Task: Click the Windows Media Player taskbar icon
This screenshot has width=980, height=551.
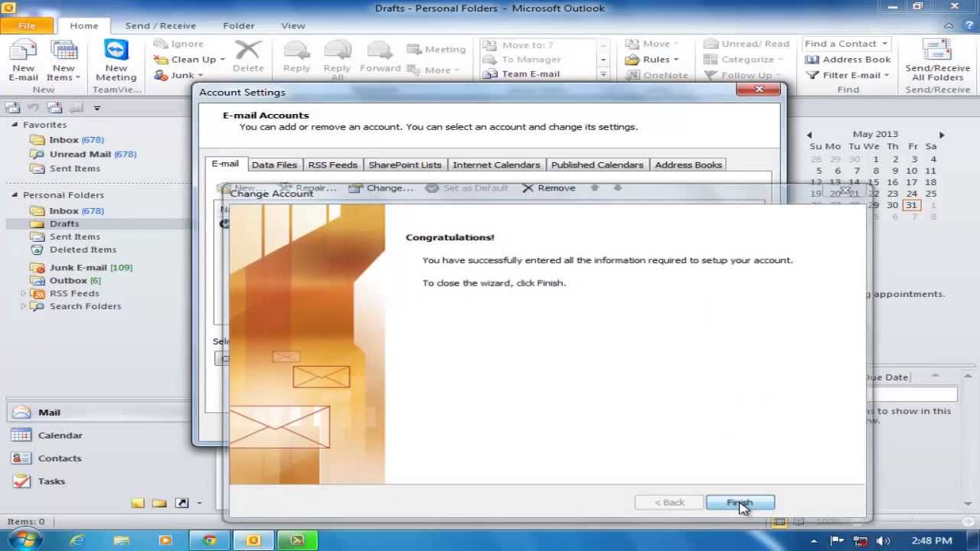Action: coord(165,540)
